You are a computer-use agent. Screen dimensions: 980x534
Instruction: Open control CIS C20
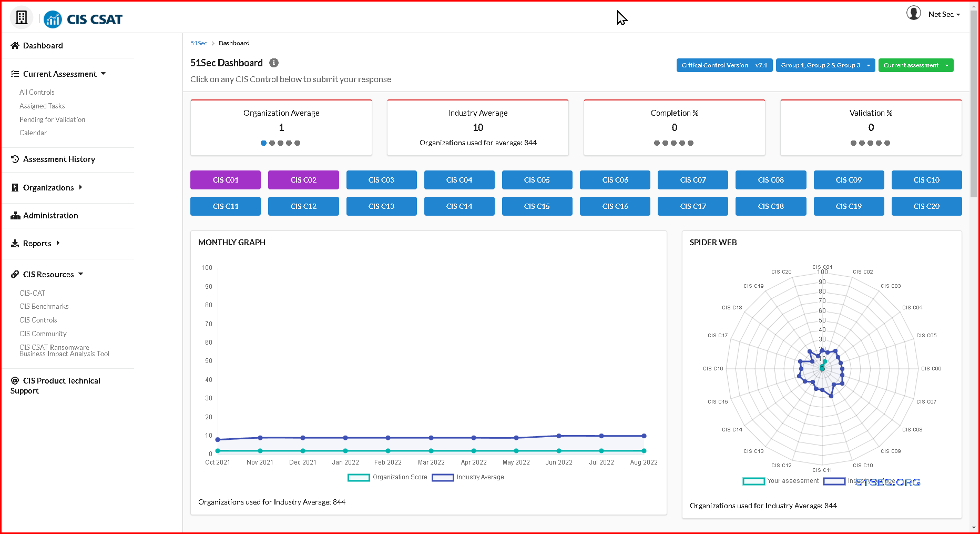pos(926,206)
